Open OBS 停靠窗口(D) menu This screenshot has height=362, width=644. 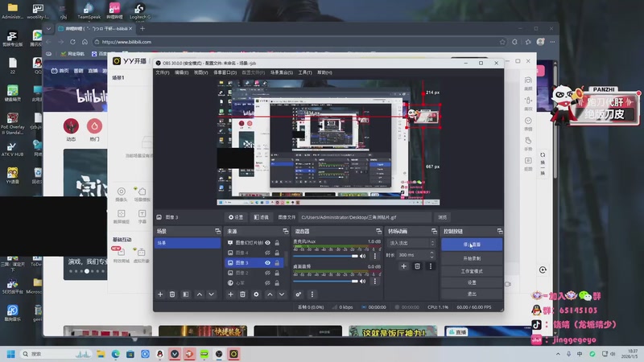pos(225,72)
